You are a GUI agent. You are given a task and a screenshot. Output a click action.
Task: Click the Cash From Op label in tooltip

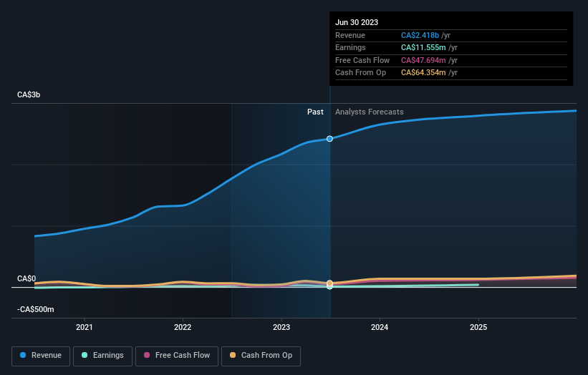360,73
